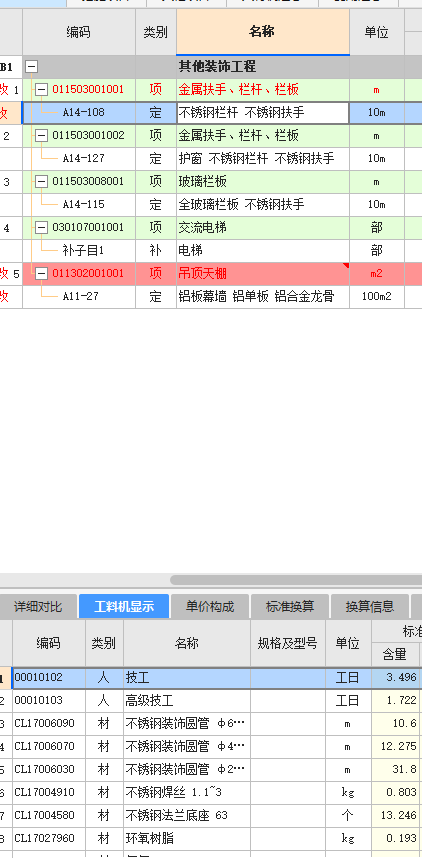This screenshot has height=859, width=422.
Task: Open the 工料机显示 tab
Action: point(124,606)
